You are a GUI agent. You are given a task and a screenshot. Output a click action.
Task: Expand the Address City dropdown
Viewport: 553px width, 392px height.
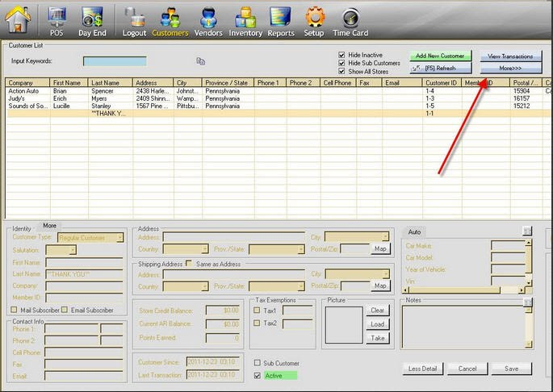[384, 237]
